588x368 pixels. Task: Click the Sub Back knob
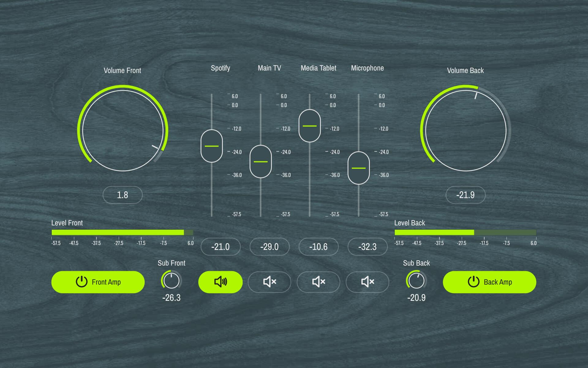point(417,280)
